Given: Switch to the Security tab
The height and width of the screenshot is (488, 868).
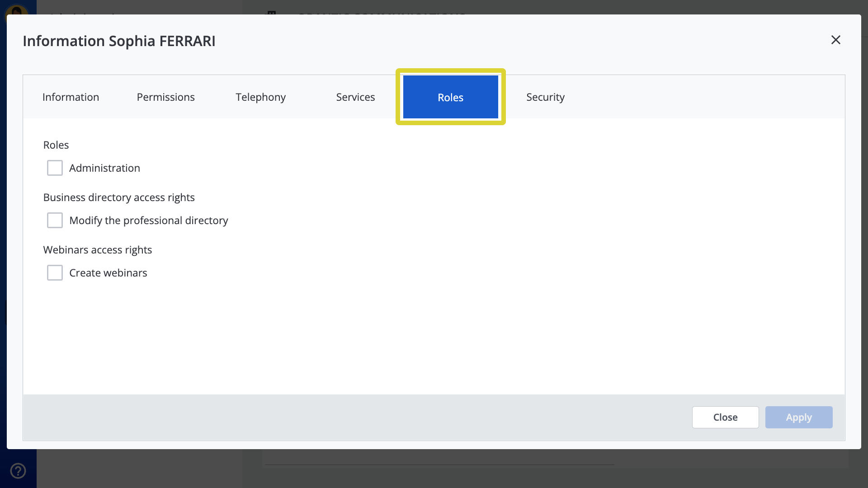Looking at the screenshot, I should point(545,97).
